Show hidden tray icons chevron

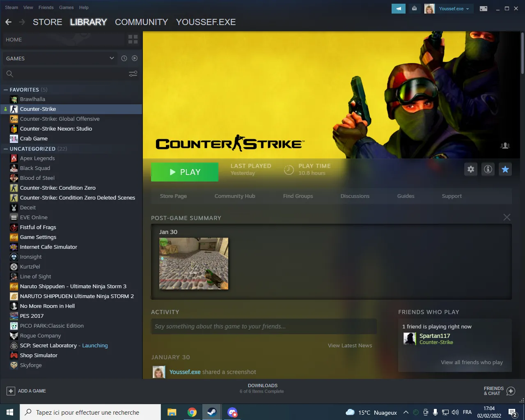406,412
